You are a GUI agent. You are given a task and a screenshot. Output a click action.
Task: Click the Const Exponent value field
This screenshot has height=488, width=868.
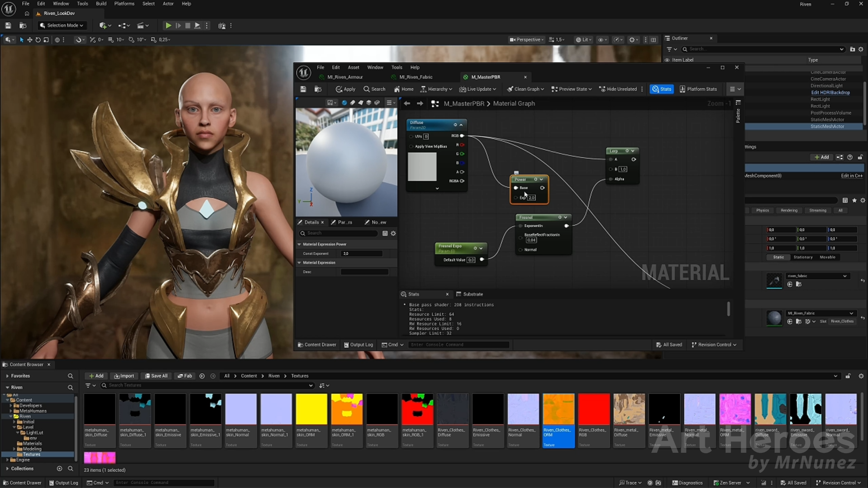click(362, 253)
